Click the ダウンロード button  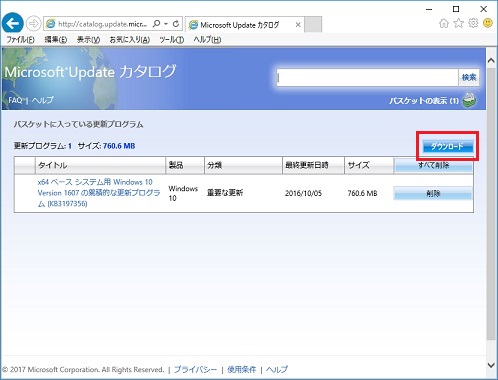[447, 146]
